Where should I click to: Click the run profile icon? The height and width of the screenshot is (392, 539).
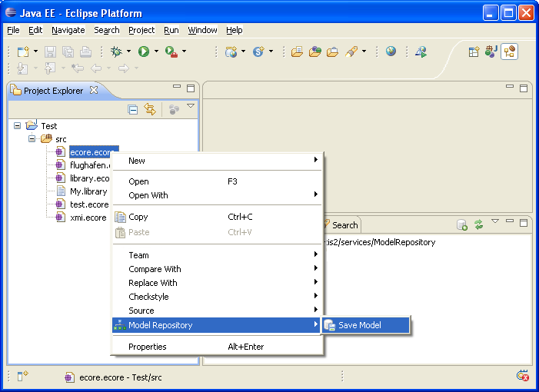[421, 51]
